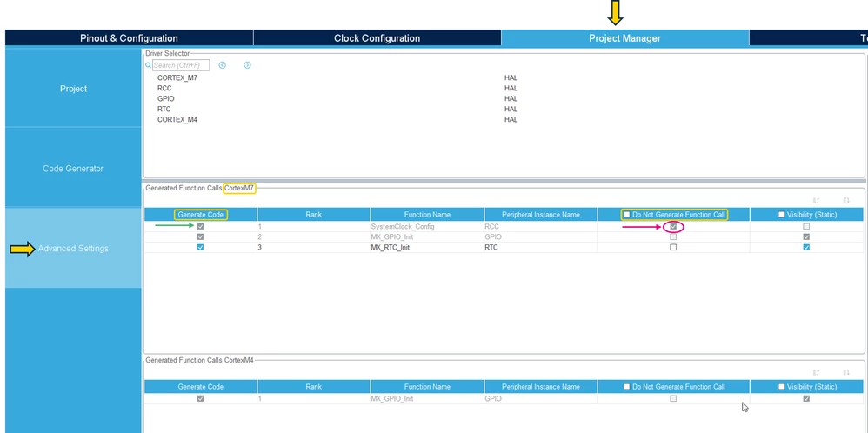Select the Project Manager tab

[625, 38]
